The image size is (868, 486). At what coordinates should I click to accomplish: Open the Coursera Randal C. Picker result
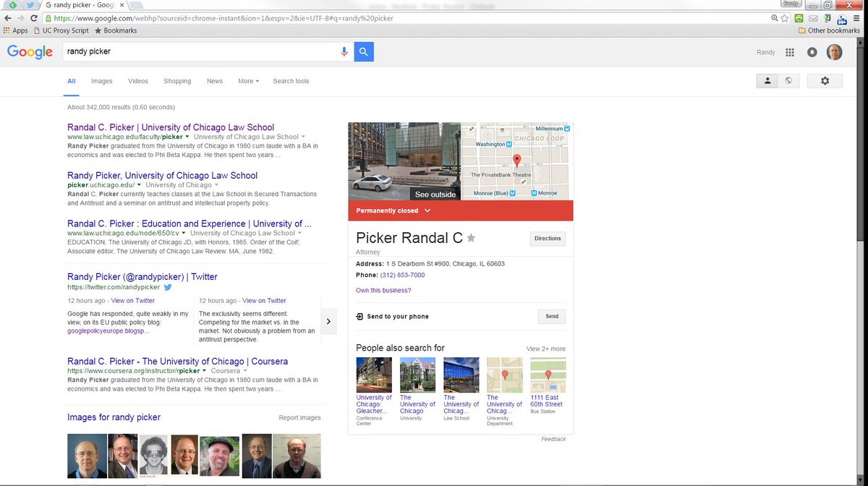177,362
